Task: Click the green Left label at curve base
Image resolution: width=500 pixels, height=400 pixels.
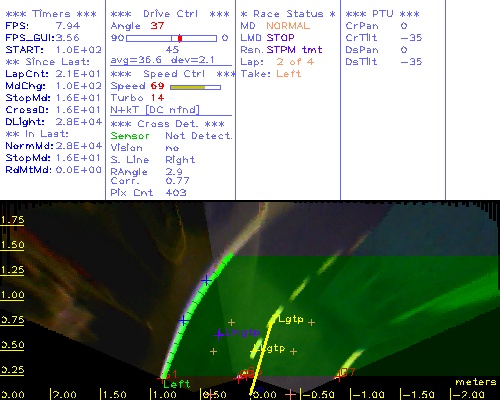Action: click(176, 384)
